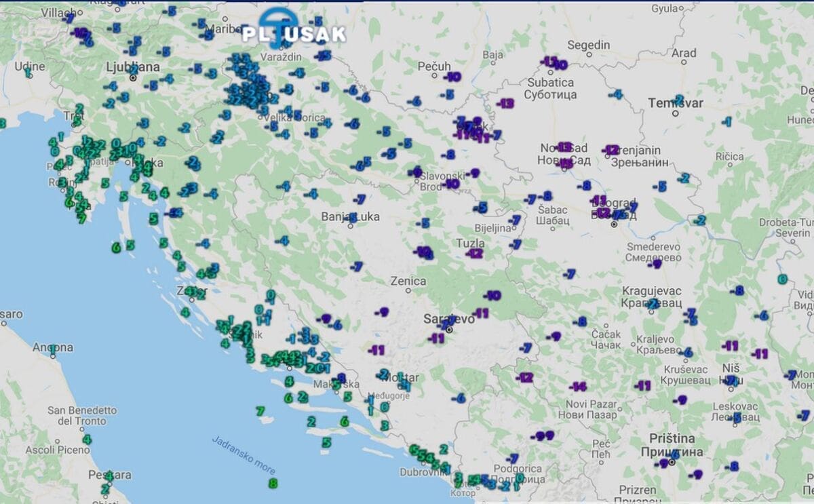Click the Zenica city label
This screenshot has width=814, height=504.
pos(408,281)
